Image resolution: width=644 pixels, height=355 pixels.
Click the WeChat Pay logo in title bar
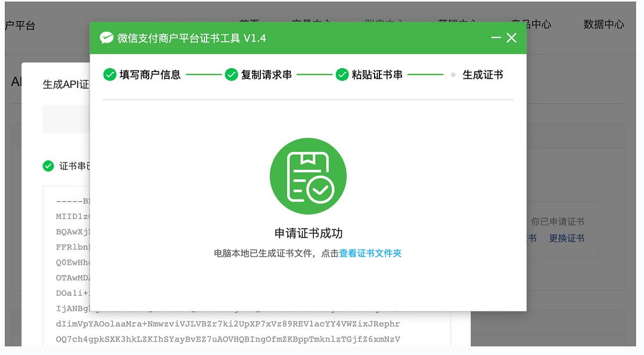point(107,38)
